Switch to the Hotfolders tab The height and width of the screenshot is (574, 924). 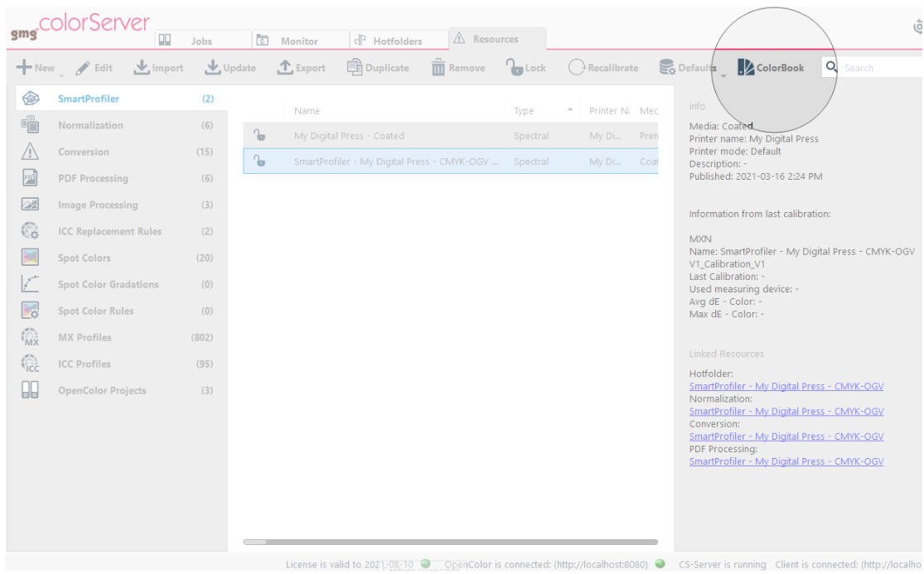[x=399, y=39]
